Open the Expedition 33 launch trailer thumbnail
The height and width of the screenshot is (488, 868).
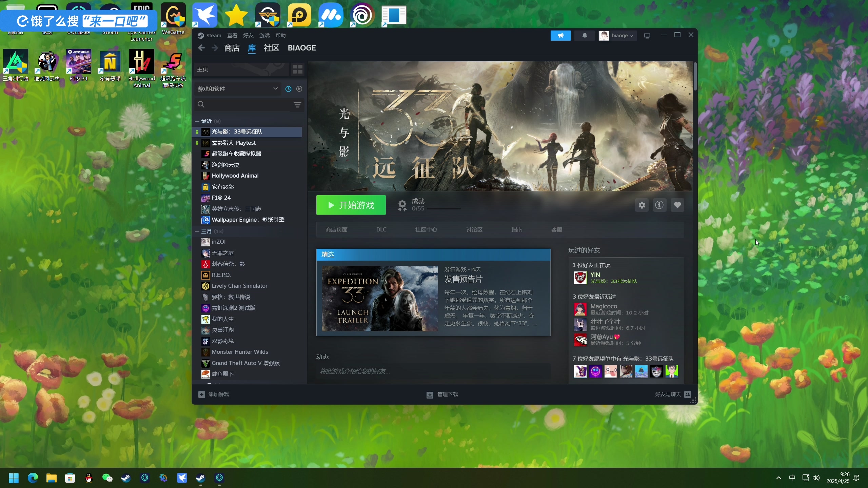[x=379, y=298]
